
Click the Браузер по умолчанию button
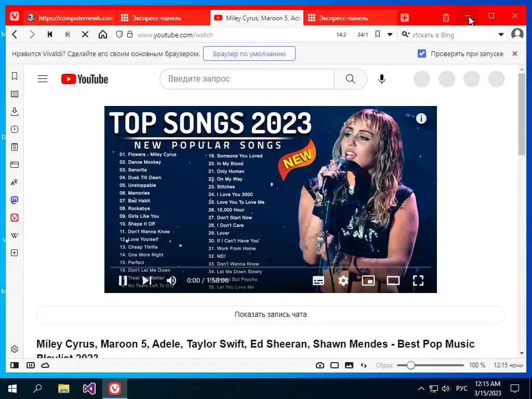tap(249, 54)
